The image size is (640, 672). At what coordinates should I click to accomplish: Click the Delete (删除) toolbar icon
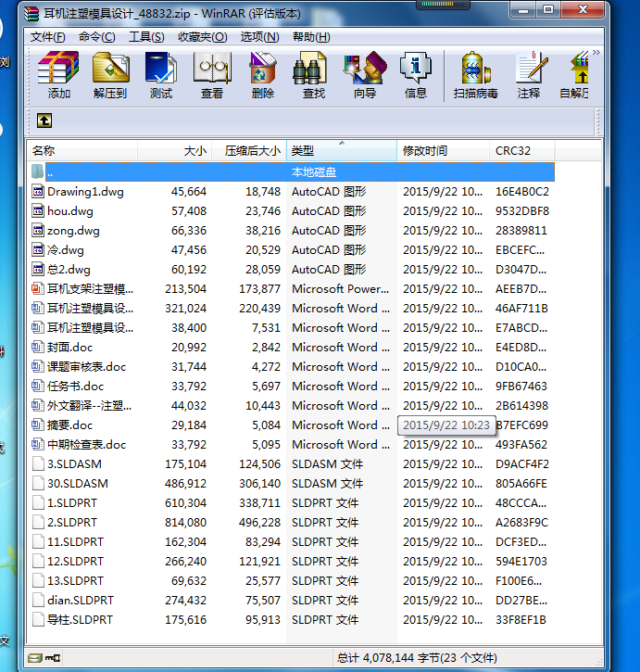[263, 68]
